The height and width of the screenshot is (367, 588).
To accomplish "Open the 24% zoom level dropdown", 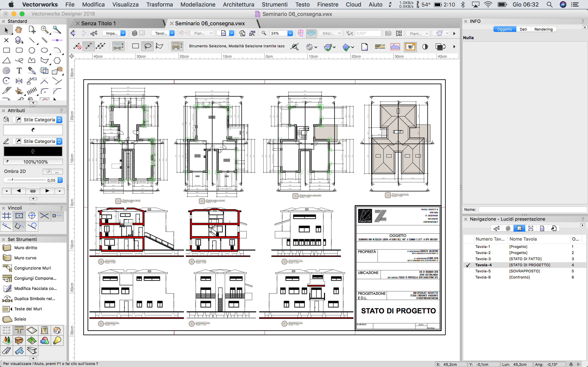I will [x=290, y=33].
